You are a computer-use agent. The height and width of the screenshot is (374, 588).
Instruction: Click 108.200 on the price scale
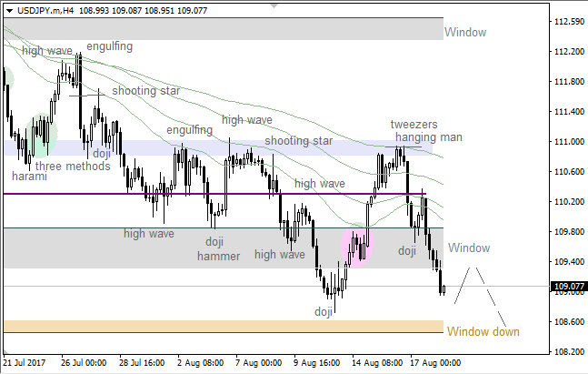(x=570, y=351)
